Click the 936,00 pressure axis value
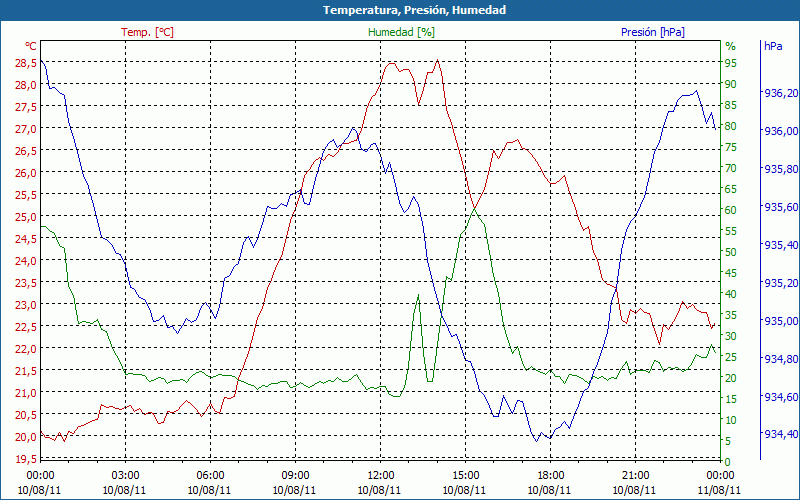Image resolution: width=800 pixels, height=500 pixels. click(781, 131)
